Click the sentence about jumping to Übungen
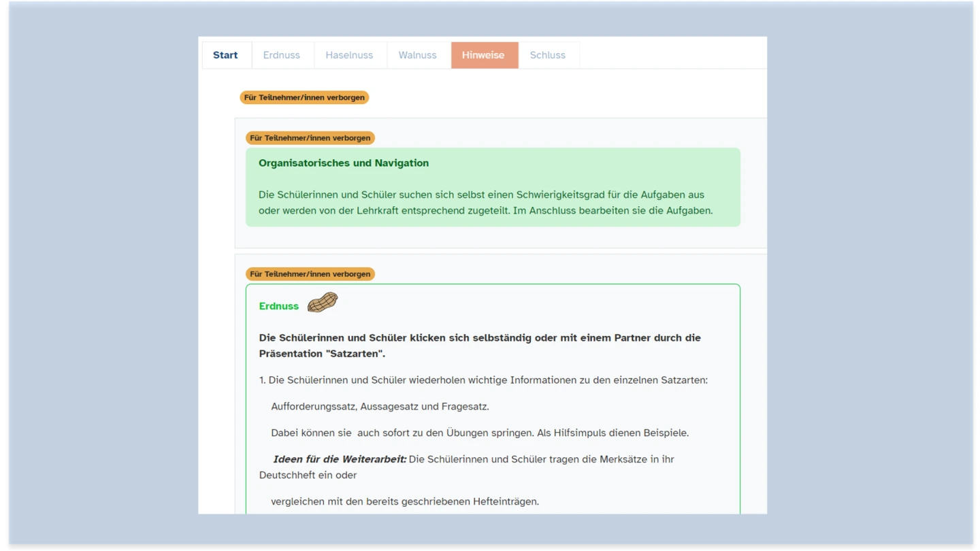The width and height of the screenshot is (980, 551). [479, 433]
